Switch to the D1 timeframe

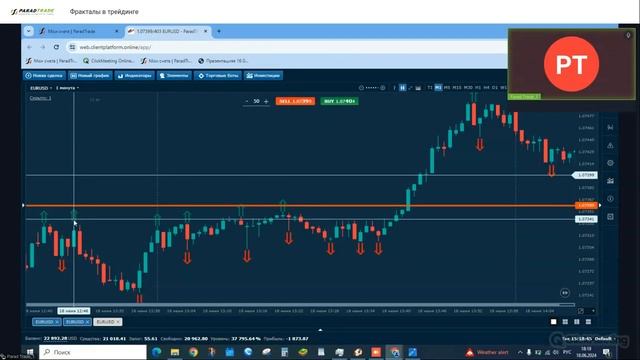(495, 88)
